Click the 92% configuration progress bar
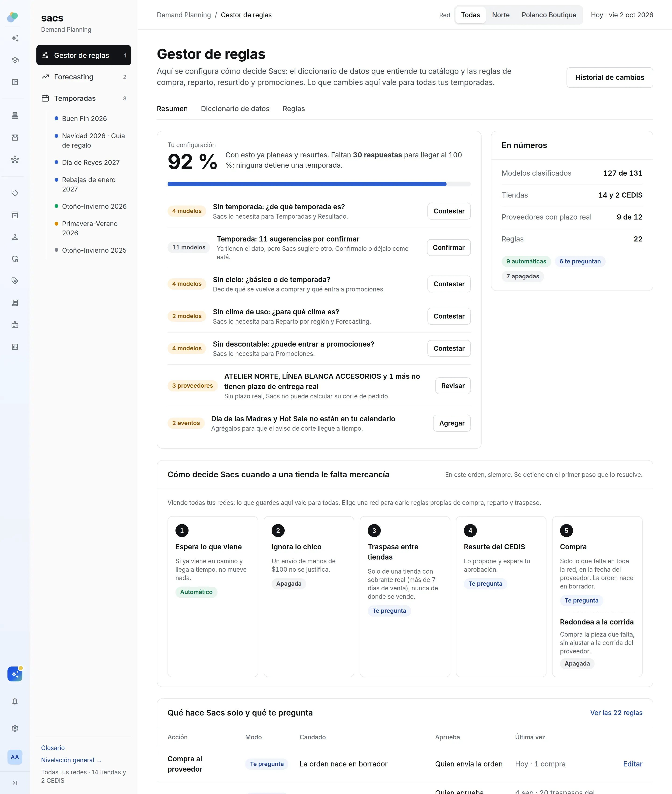The width and height of the screenshot is (672, 794). (x=319, y=184)
